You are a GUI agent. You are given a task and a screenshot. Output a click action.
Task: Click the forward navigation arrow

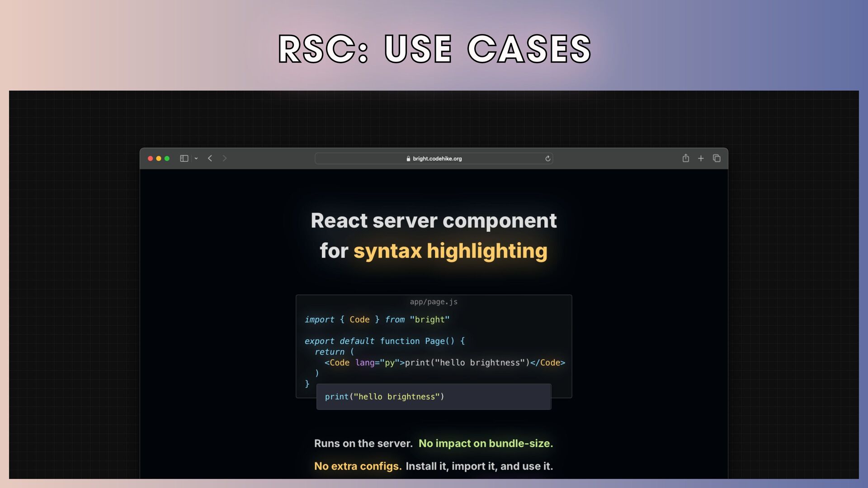click(x=225, y=159)
